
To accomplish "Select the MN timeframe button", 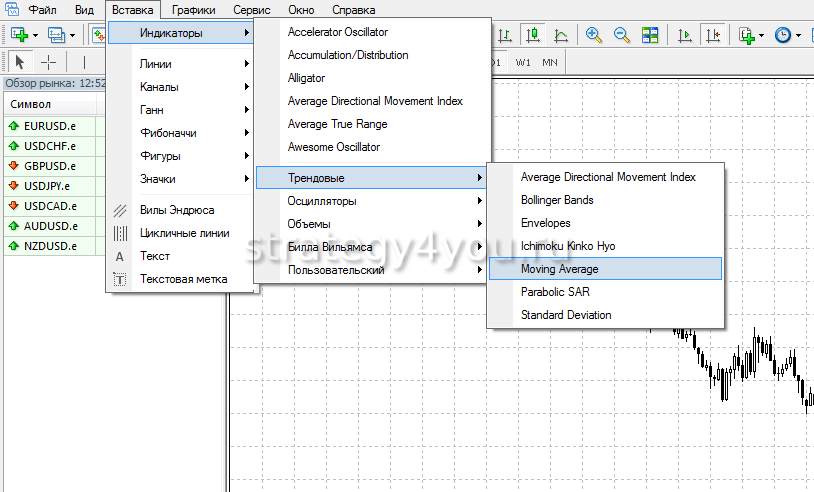I will (550, 62).
